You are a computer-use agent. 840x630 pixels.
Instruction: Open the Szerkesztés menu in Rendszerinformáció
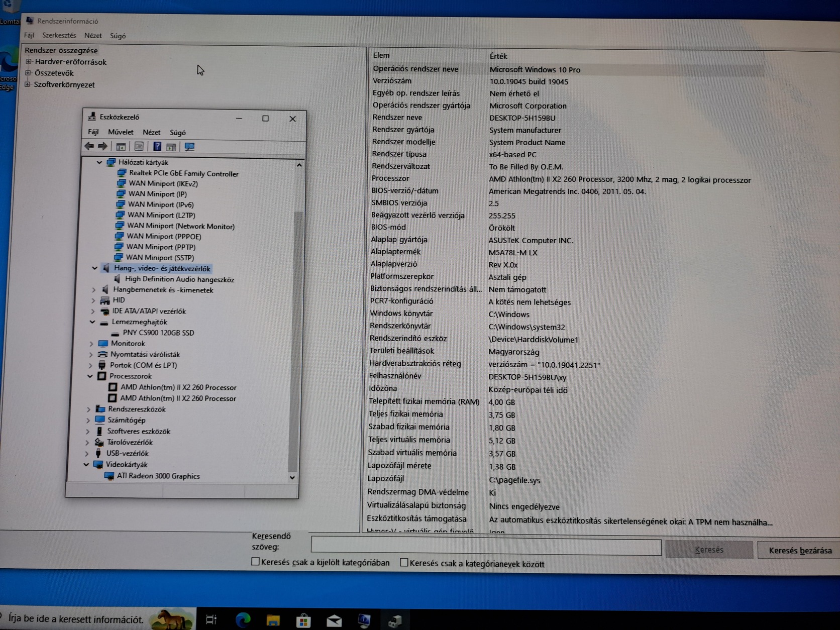pyautogui.click(x=59, y=35)
